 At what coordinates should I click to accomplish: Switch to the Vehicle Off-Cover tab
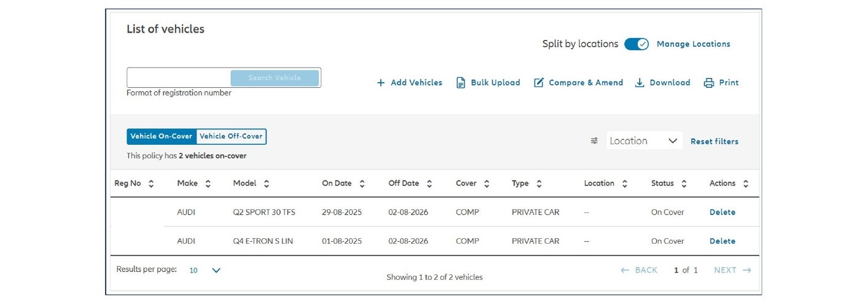coord(231,136)
